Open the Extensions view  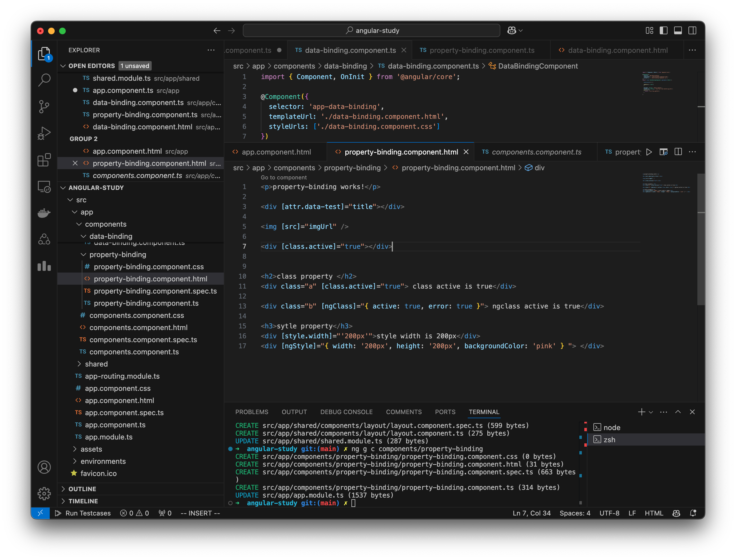pyautogui.click(x=44, y=160)
